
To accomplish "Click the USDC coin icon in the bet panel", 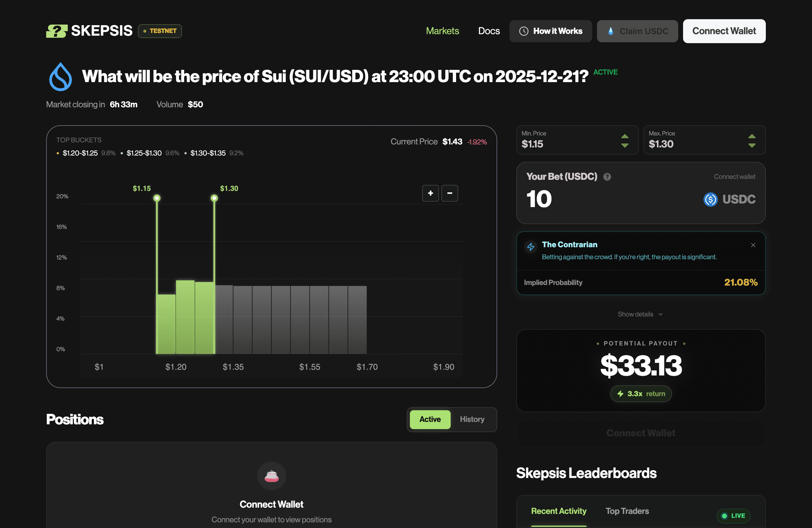I will click(x=711, y=199).
